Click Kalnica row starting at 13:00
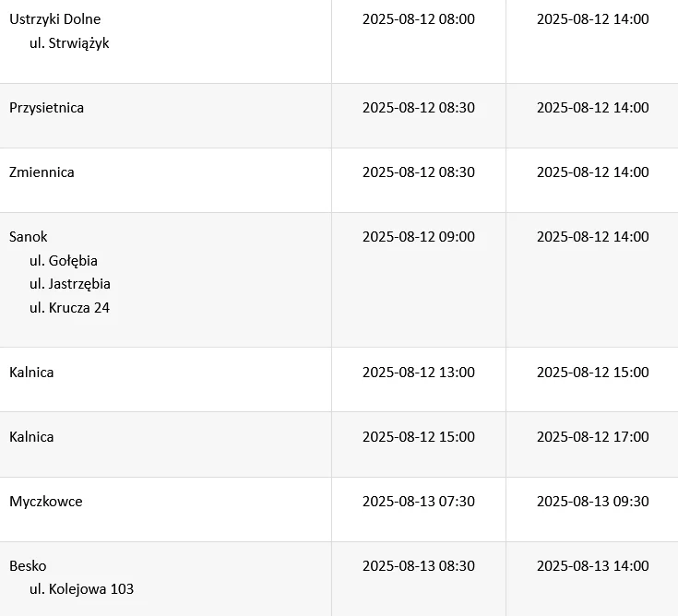This screenshot has height=616, width=678. tap(31, 373)
